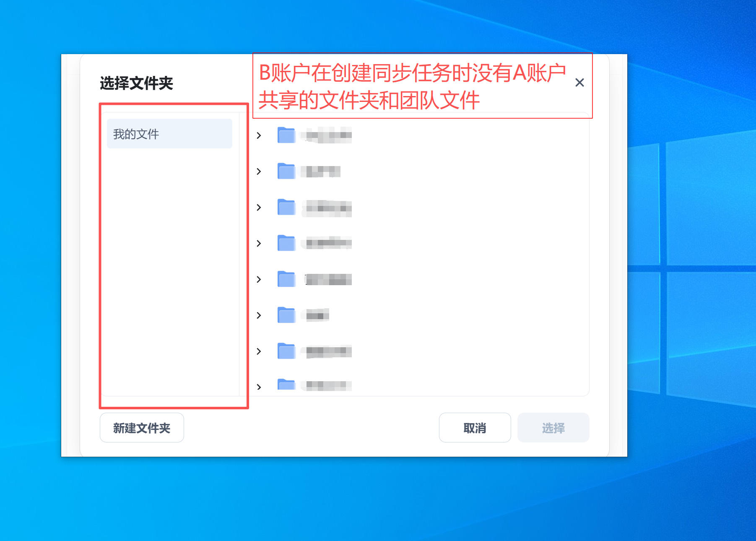The image size is (756, 541).
Task: Click the 选择 confirm button
Action: (553, 427)
